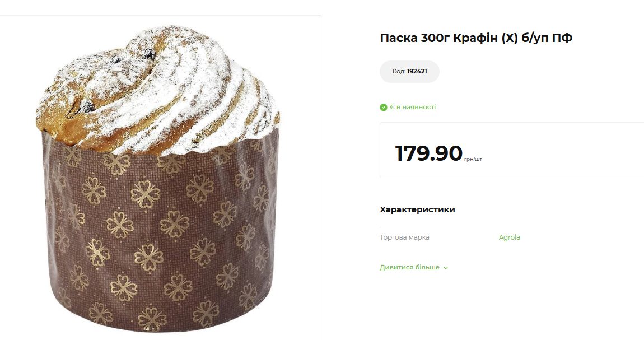Select the Торгова марка characteristic row
This screenshot has width=644, height=340.
[404, 237]
